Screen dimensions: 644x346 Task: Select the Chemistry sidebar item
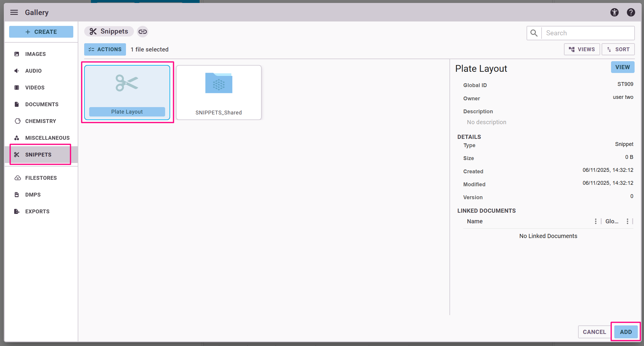click(x=40, y=121)
